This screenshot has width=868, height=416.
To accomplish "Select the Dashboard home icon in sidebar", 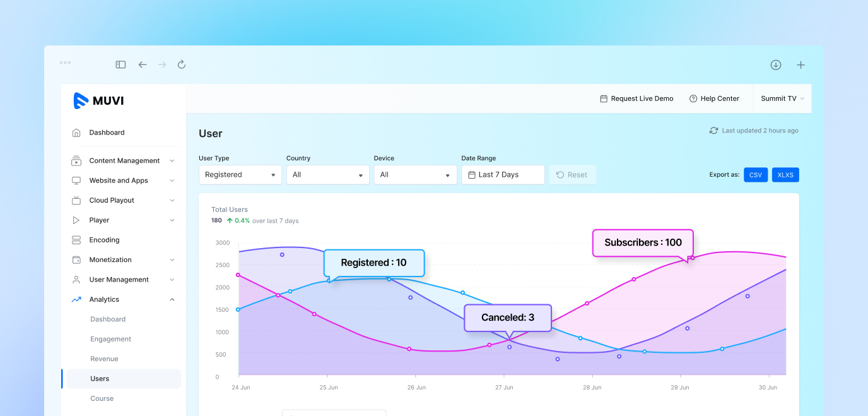I will [x=76, y=133].
